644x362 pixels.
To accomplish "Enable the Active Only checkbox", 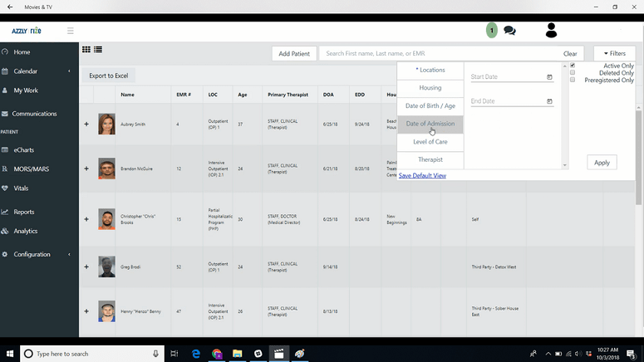I will (573, 66).
